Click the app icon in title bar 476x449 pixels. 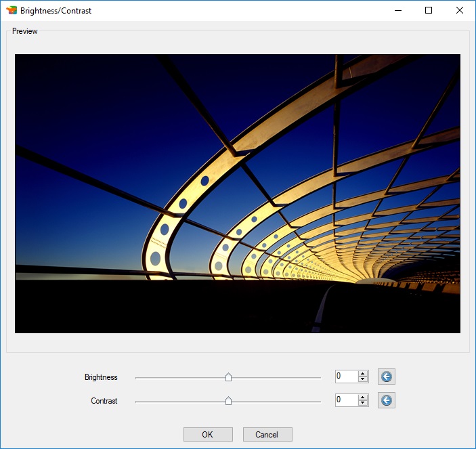(12, 10)
